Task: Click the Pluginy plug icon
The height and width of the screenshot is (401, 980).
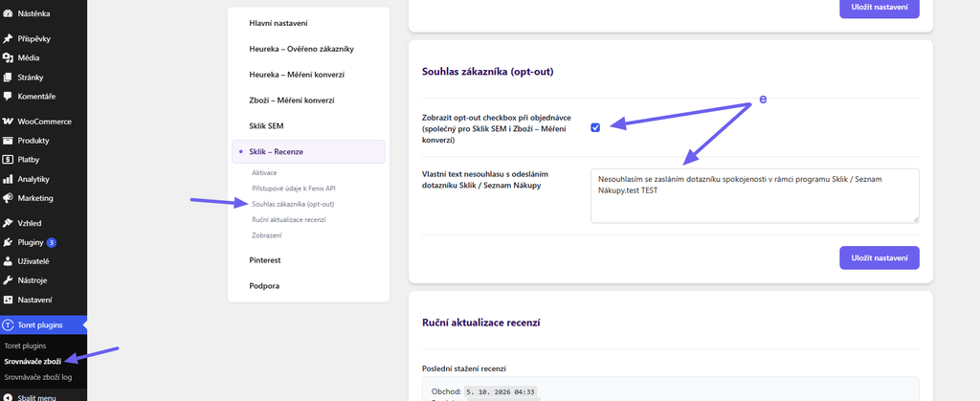Action: [x=8, y=242]
